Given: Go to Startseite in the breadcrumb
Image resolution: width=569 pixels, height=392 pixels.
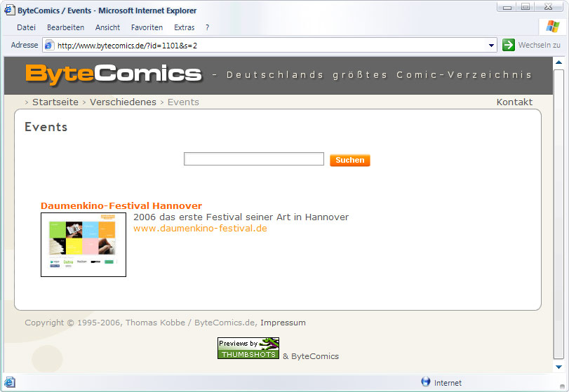Looking at the screenshot, I should tap(55, 102).
